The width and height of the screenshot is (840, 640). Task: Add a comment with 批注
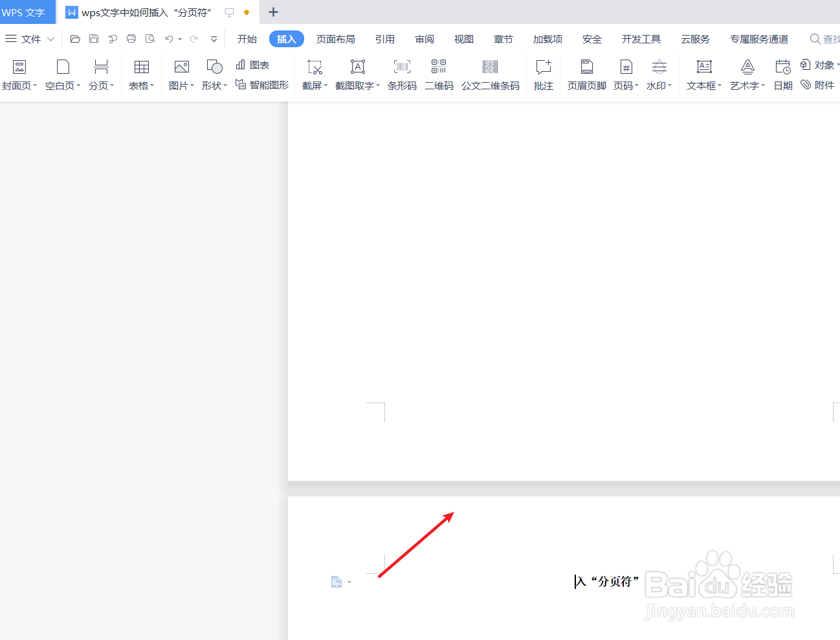544,75
